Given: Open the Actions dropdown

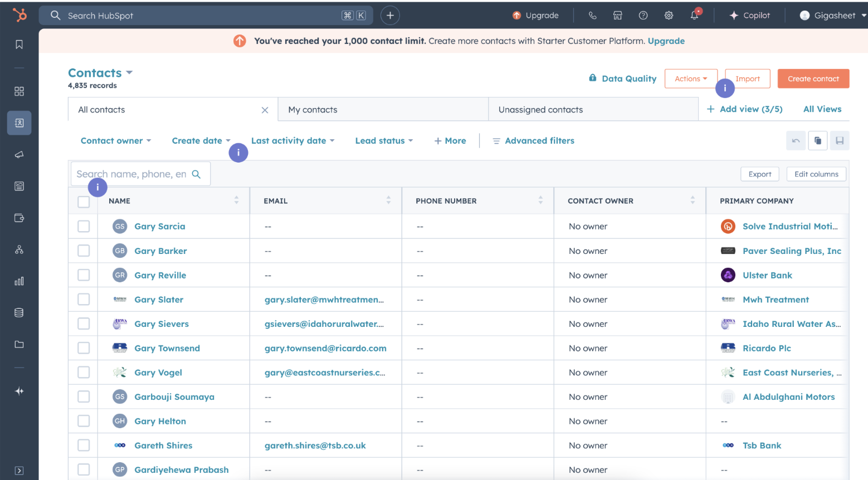Looking at the screenshot, I should tap(691, 79).
